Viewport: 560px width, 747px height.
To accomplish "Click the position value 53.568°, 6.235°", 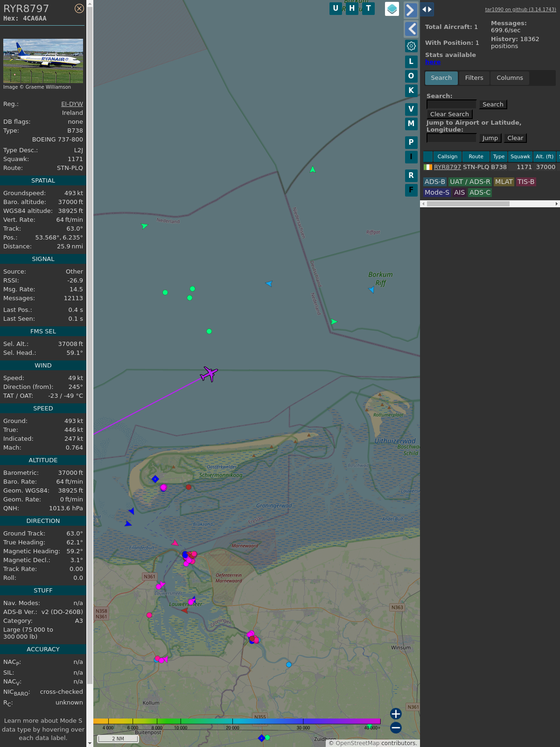I will [59, 238].
